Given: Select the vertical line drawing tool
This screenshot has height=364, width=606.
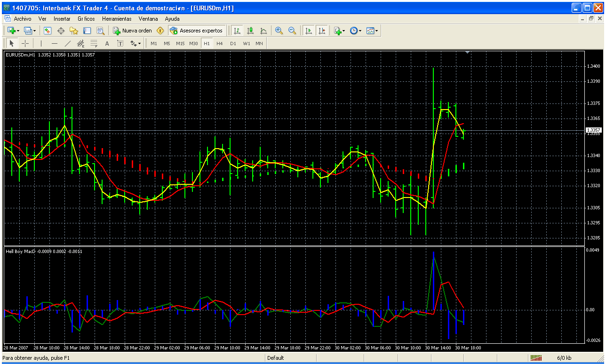Looking at the screenshot, I should point(41,43).
